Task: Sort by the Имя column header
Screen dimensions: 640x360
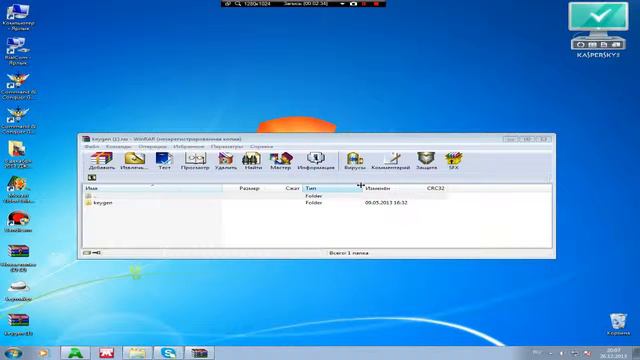Action: (153, 188)
